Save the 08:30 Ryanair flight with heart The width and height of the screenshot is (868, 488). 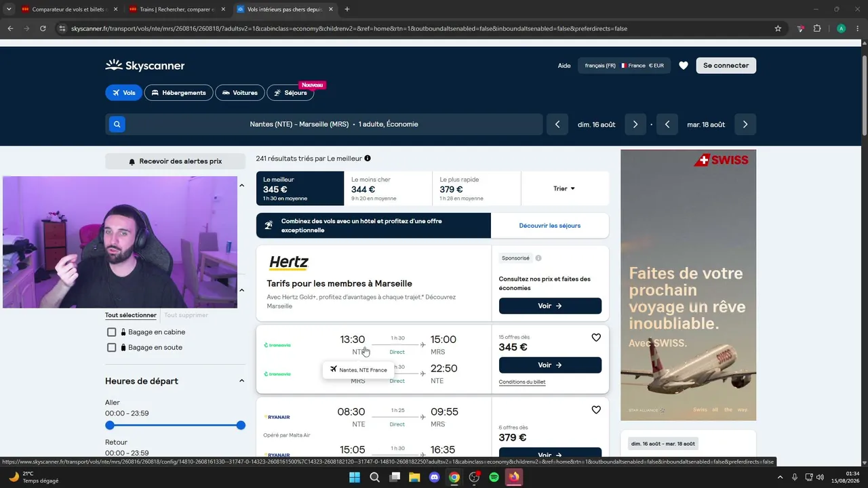[596, 410]
